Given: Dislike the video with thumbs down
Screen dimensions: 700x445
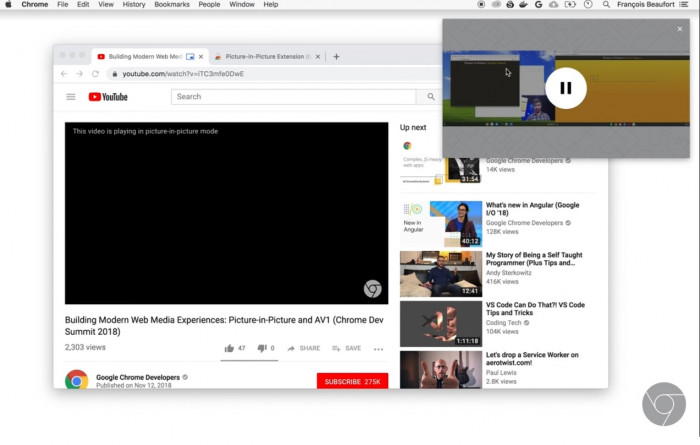Looking at the screenshot, I should pos(266,348).
